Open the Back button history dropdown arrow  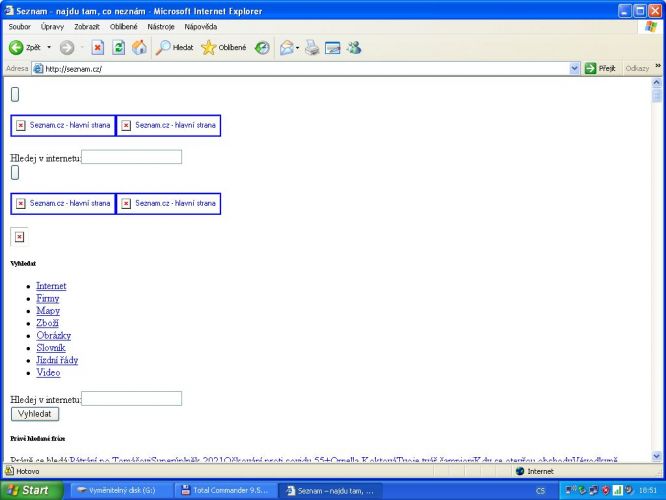49,47
